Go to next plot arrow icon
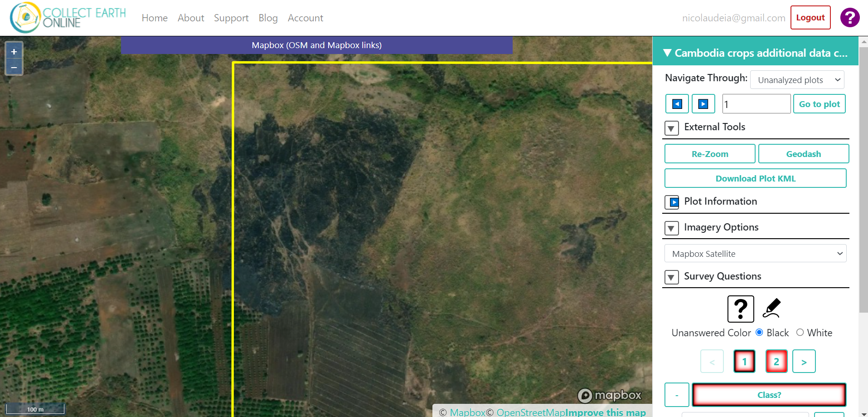868x417 pixels. click(x=703, y=104)
